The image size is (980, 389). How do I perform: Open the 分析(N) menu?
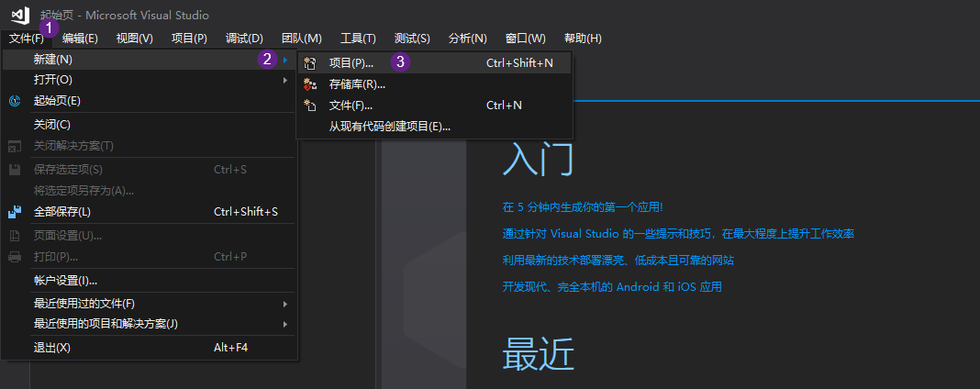click(467, 39)
